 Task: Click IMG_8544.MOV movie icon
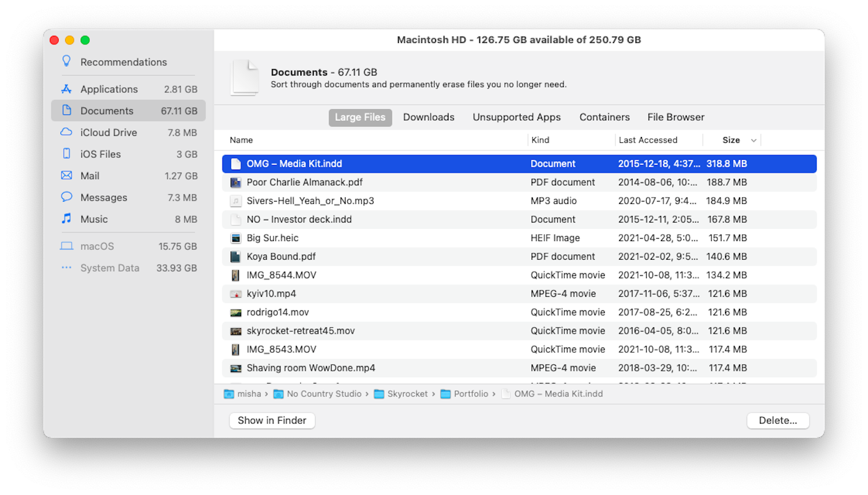pyautogui.click(x=235, y=275)
